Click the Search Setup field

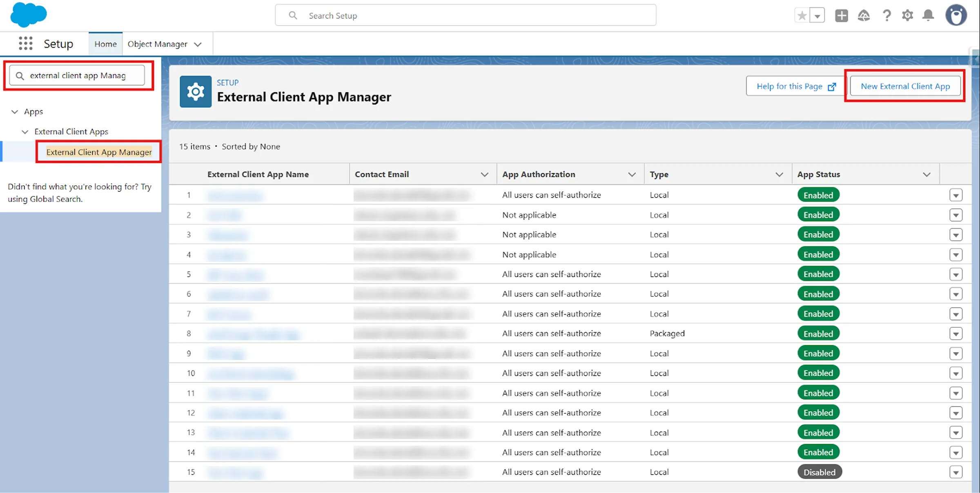click(465, 16)
